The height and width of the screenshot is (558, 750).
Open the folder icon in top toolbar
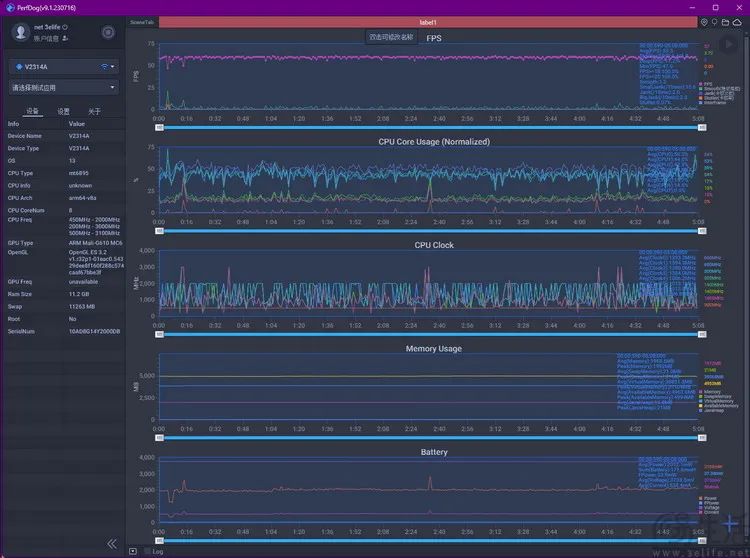click(x=725, y=21)
